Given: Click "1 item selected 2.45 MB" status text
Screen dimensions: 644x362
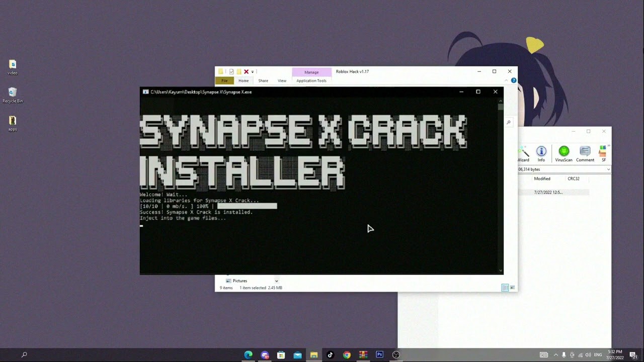Looking at the screenshot, I should coord(261,288).
